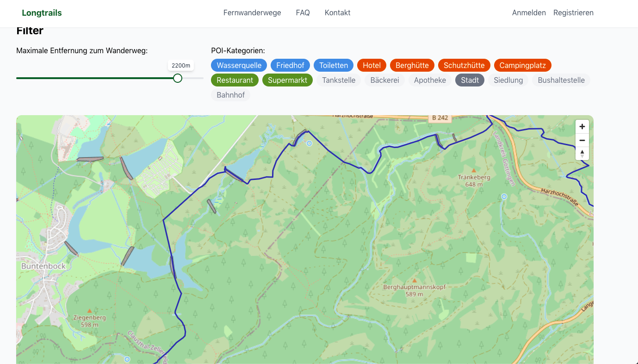Click the Tränkeberg peak triangle marker
638x364 pixels.
[x=473, y=170]
